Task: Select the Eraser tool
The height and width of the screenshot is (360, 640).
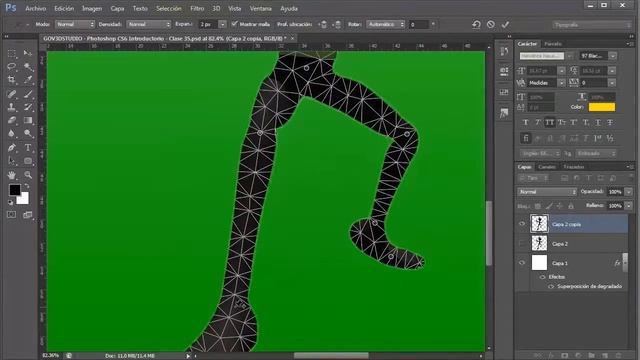Action: tap(11, 120)
